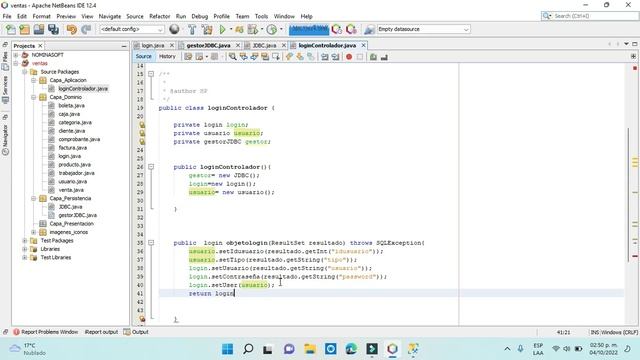Collapse constructor code fold at line 26

point(151,167)
